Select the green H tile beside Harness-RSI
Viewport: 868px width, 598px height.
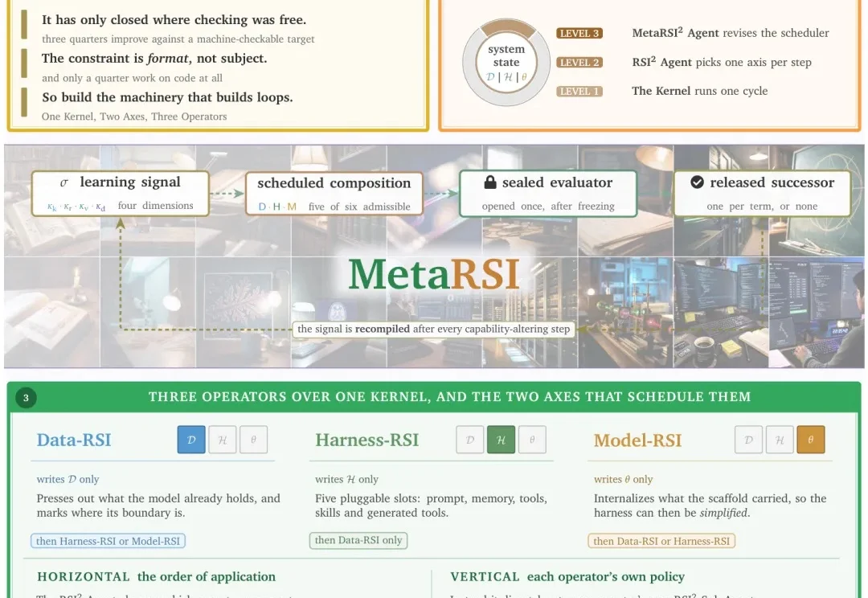point(501,440)
